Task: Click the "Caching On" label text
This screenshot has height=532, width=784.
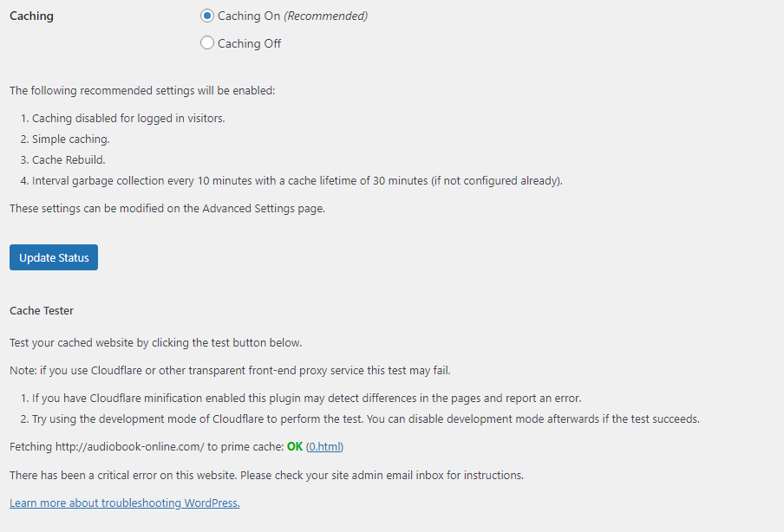Action: click(x=249, y=16)
